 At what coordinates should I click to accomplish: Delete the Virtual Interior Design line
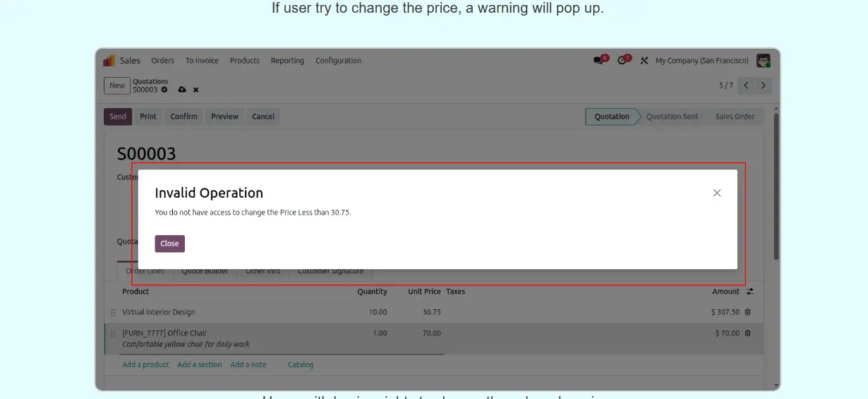[748, 312]
